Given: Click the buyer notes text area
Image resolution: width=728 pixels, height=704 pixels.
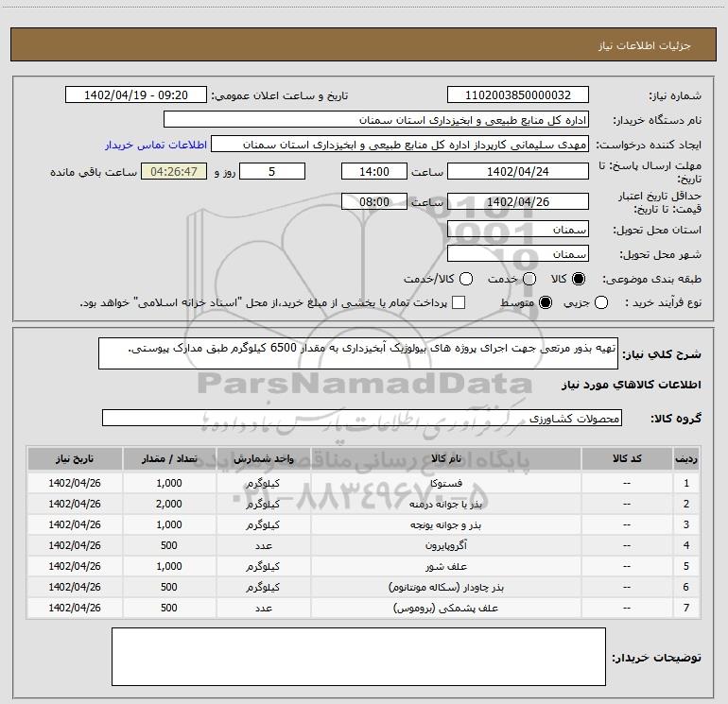Looking at the screenshot, I should 358,656.
